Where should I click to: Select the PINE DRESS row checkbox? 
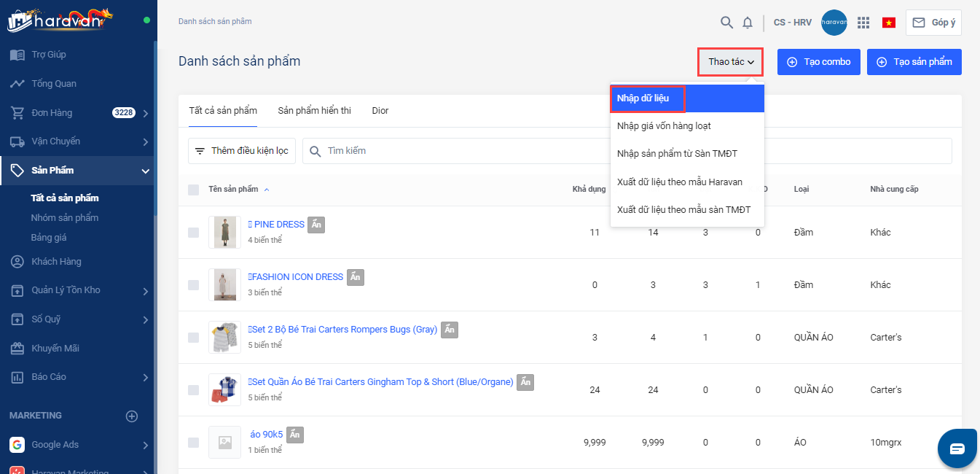coord(193,233)
